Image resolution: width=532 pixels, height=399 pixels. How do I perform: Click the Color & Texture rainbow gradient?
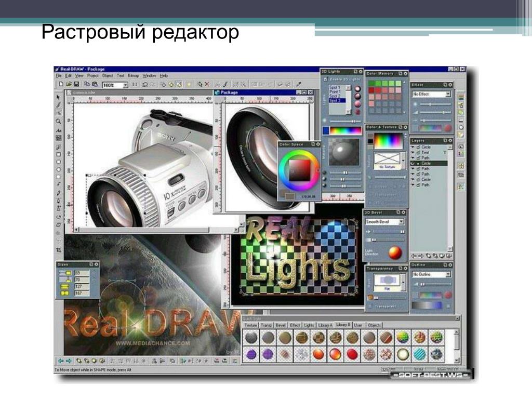pos(388,141)
